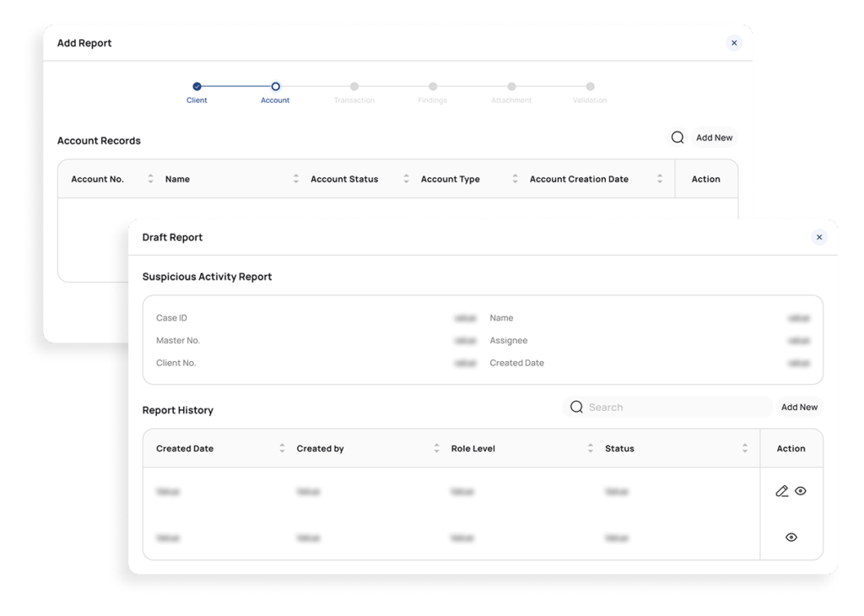Viewport: 864px width, 616px height.
Task: Jump to the Transaction step
Action: (354, 86)
